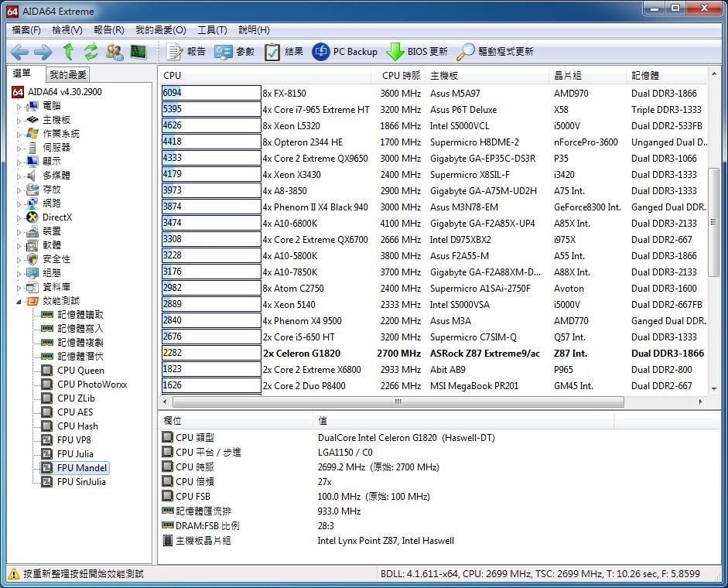Select the CPU AES benchmark icon

[47, 412]
